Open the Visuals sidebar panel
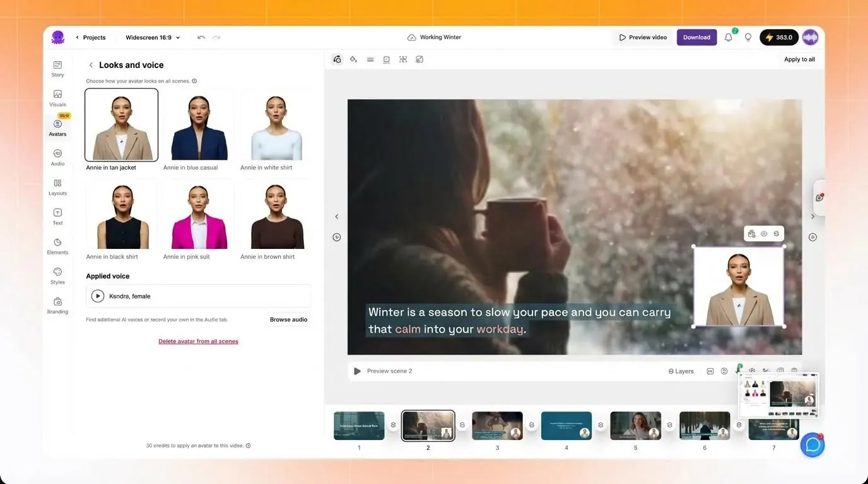This screenshot has height=484, width=868. pos(57,98)
